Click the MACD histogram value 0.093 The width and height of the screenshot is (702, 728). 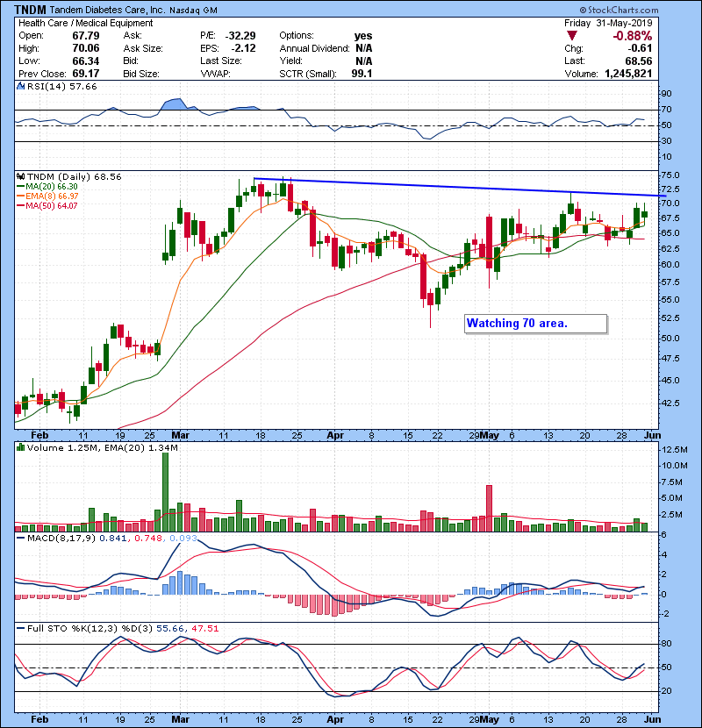183,539
